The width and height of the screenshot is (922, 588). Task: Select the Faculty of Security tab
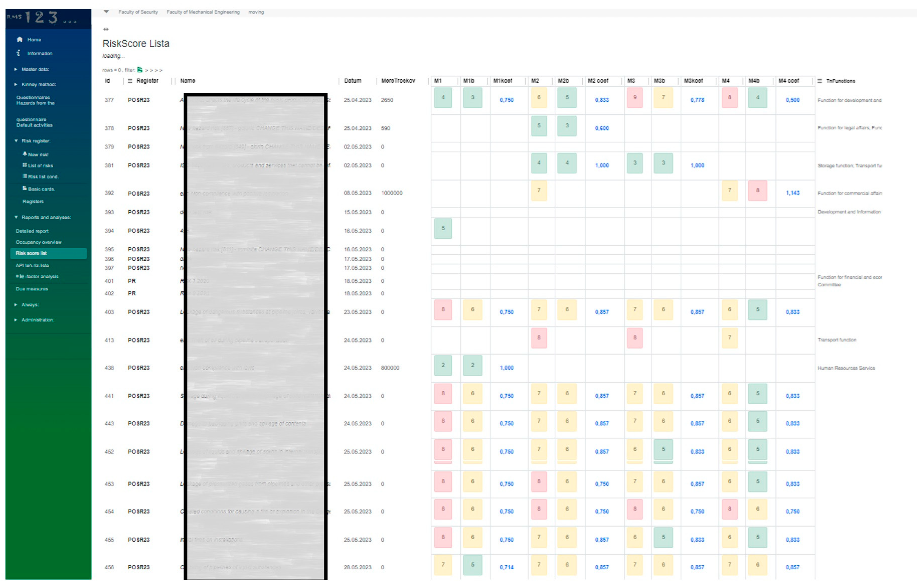click(138, 12)
